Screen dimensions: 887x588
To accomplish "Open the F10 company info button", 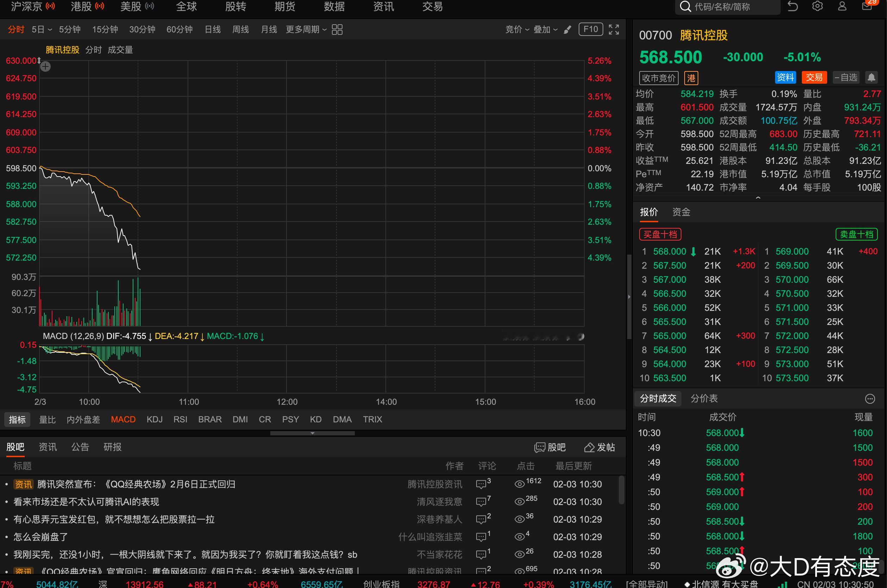I will (590, 29).
